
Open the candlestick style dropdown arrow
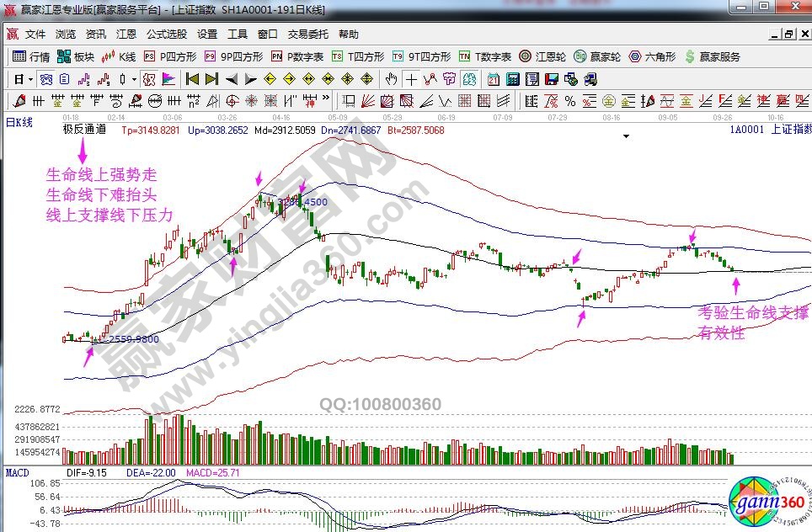pyautogui.click(x=135, y=79)
